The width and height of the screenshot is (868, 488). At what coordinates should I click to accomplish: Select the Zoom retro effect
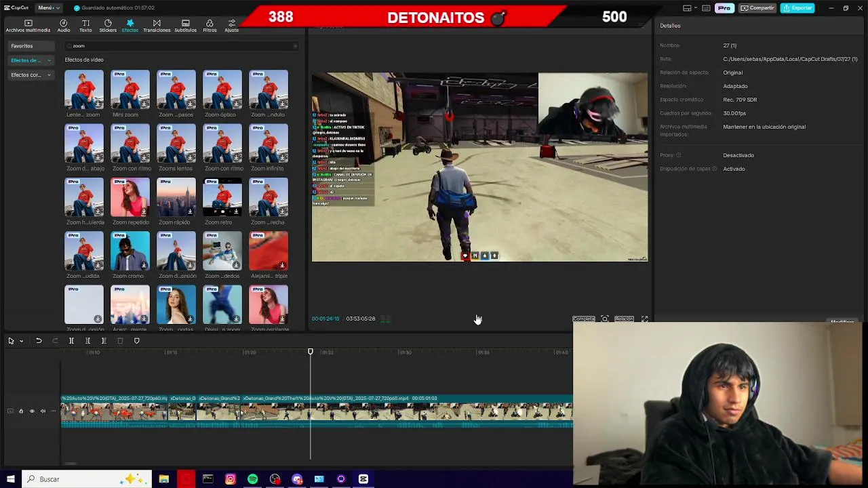[222, 197]
